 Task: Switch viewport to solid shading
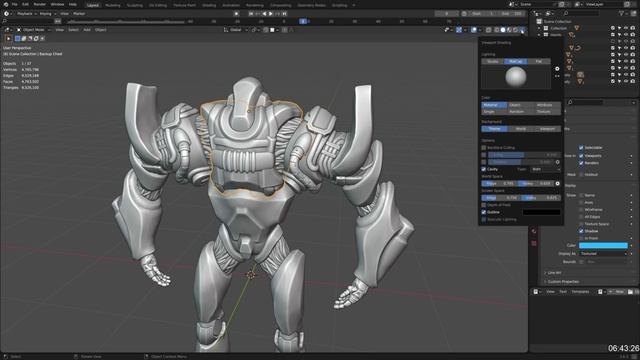pos(503,30)
